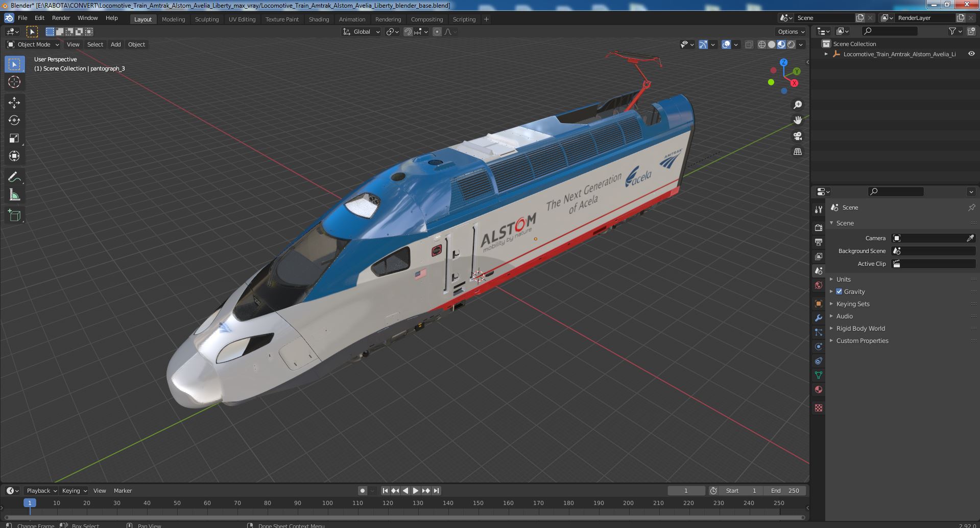Select the Annotate pencil tool
Screen dimensions: 980x528
[14, 177]
